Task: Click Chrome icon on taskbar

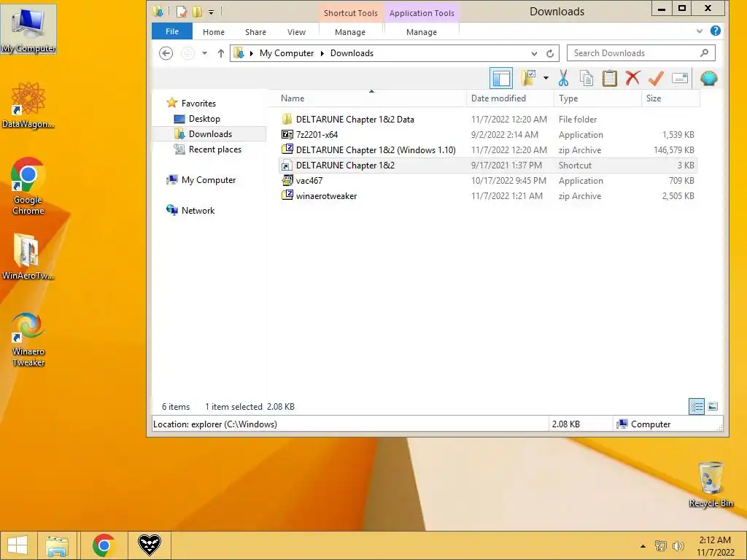Action: (x=104, y=545)
